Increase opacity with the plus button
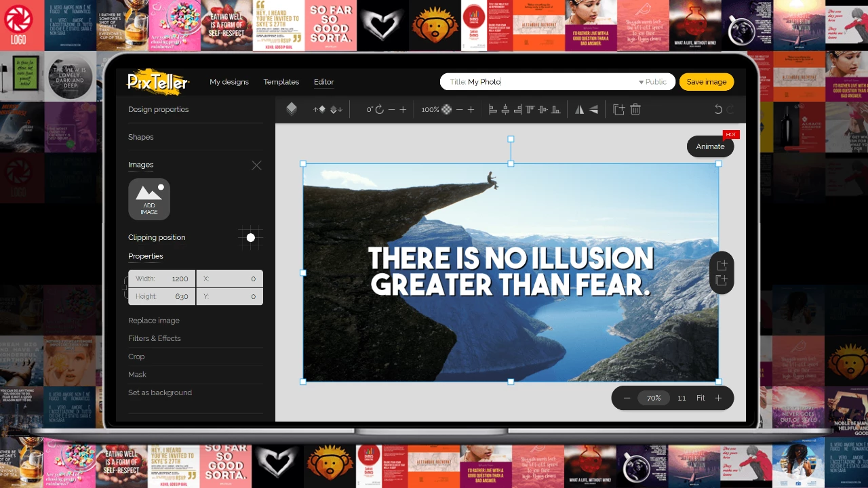The width and height of the screenshot is (868, 488). [x=471, y=109]
